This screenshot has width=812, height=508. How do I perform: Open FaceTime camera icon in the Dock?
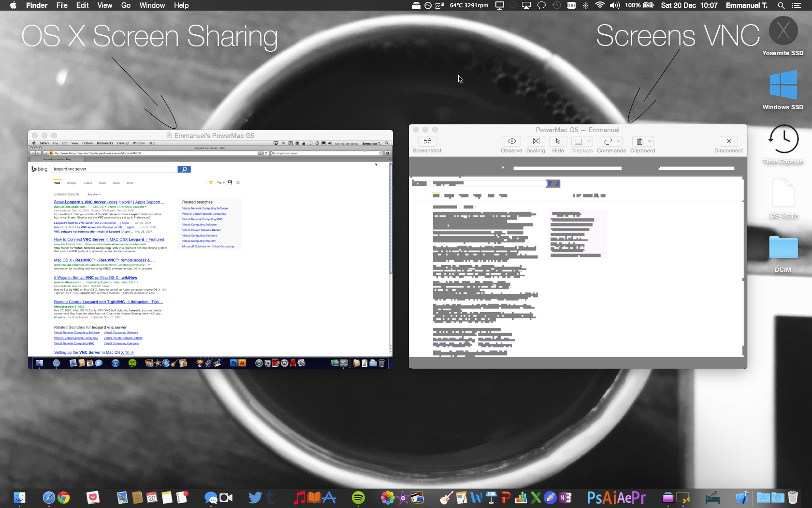(x=226, y=497)
